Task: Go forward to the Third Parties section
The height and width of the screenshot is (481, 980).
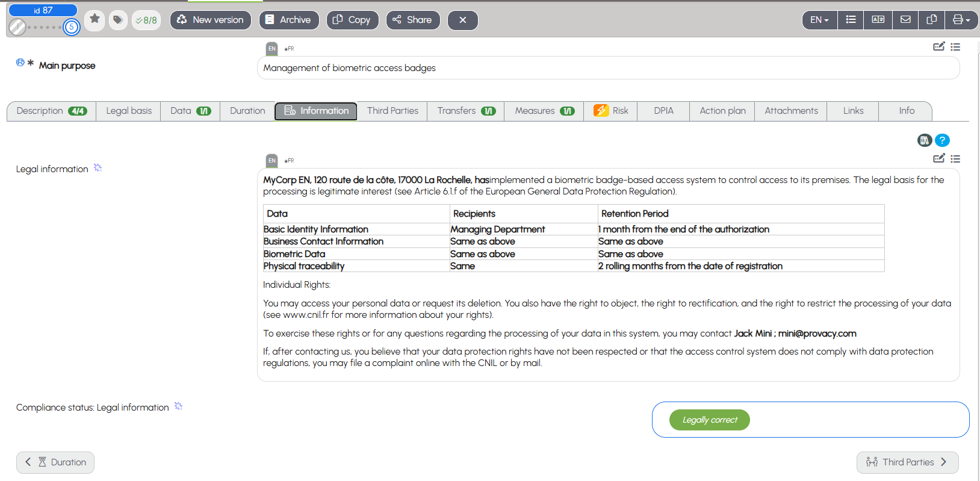Action: 907,462
